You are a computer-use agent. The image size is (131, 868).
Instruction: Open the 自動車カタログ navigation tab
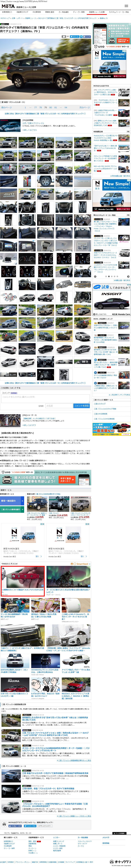click(x=22, y=12)
